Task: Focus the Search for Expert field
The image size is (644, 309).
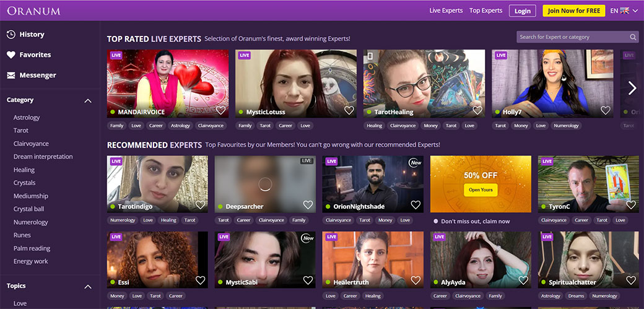Action: click(x=572, y=37)
